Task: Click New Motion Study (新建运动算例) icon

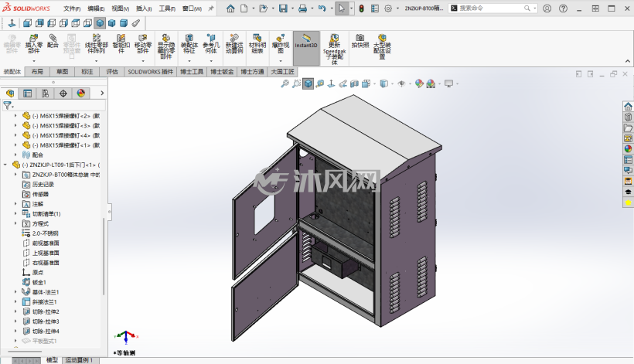Action: pos(234,43)
